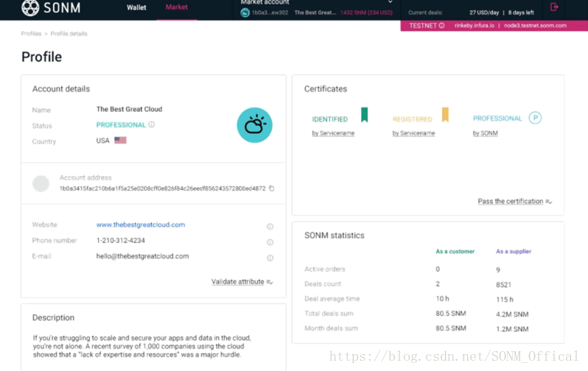Click the logout icon in header
This screenshot has height=371, width=588.
554,7
